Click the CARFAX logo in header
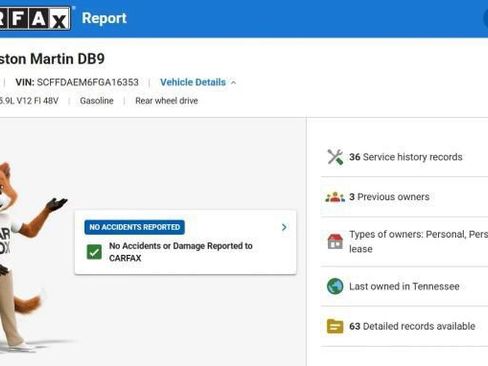The width and height of the screenshot is (488, 366). [x=35, y=18]
